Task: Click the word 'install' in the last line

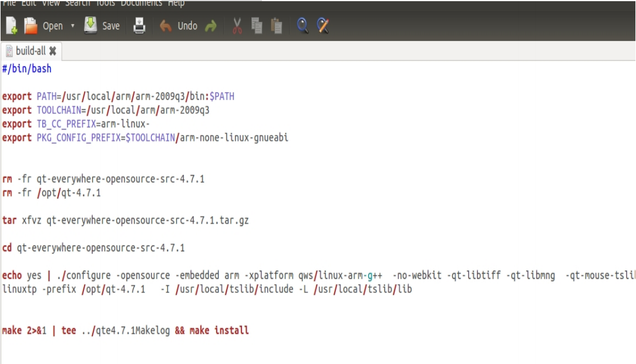Action: [x=231, y=331]
